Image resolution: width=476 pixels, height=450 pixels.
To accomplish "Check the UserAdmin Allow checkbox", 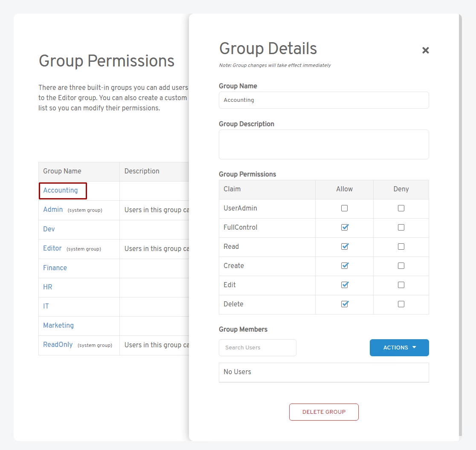I will tap(345, 208).
